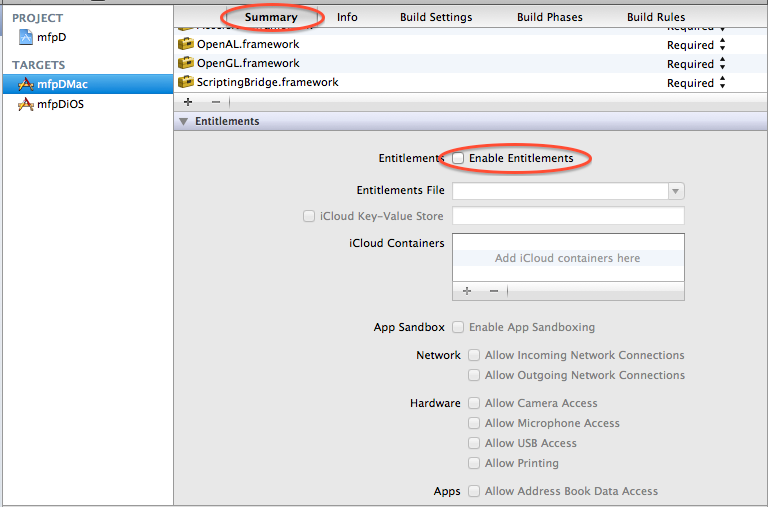Click the OpenAL.framework toolbox icon

pos(185,45)
